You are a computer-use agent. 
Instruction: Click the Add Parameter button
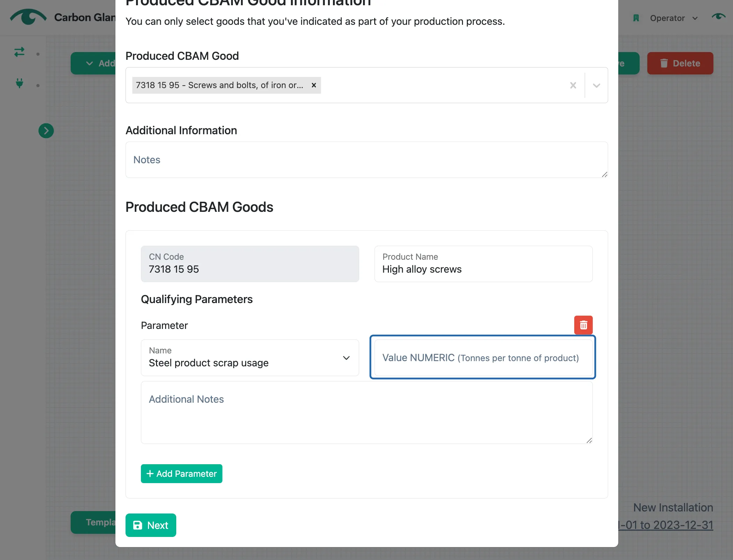tap(182, 474)
